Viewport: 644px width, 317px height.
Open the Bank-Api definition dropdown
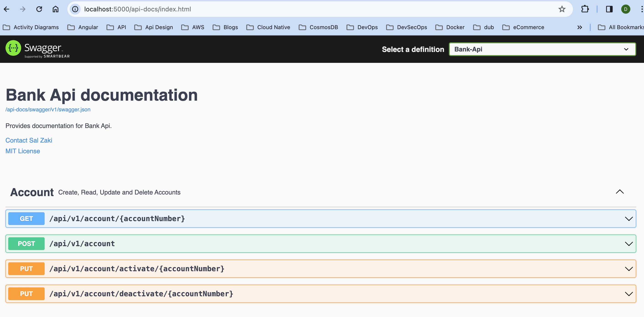click(x=542, y=49)
